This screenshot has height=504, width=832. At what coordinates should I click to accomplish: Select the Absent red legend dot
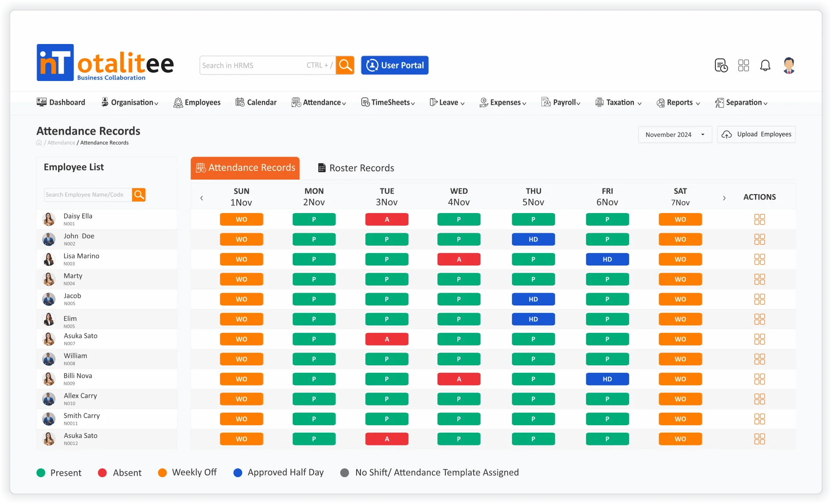tap(103, 472)
